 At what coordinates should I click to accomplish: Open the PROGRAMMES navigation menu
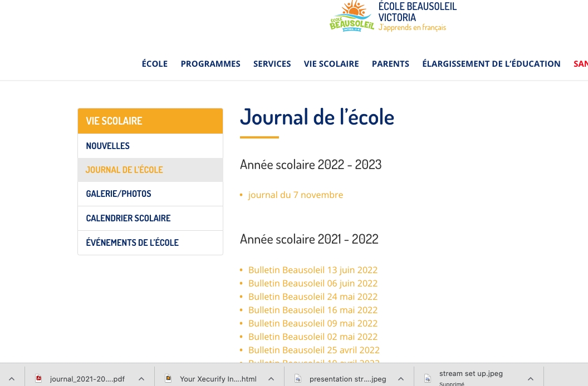210,64
